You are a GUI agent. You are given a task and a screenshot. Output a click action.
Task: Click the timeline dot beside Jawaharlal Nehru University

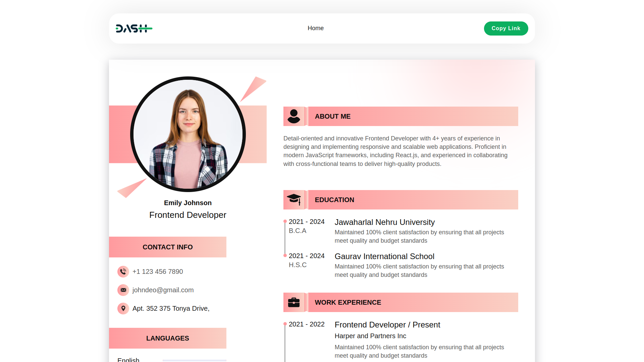285,221
